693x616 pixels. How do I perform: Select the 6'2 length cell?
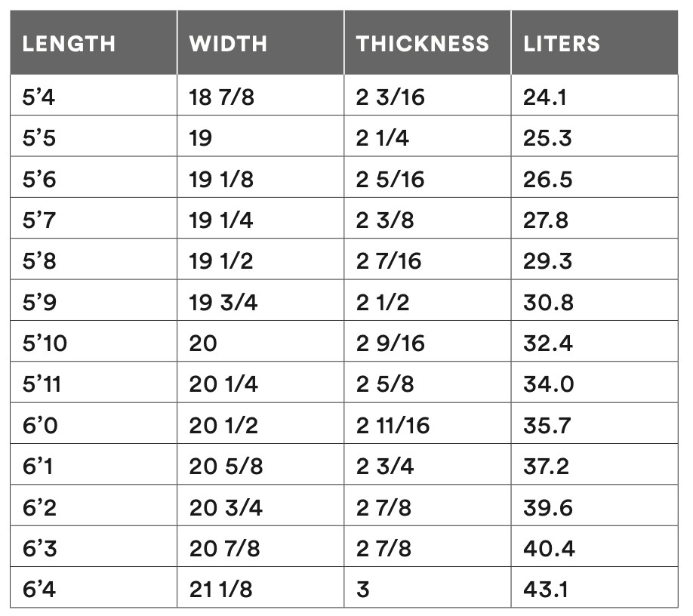39,507
